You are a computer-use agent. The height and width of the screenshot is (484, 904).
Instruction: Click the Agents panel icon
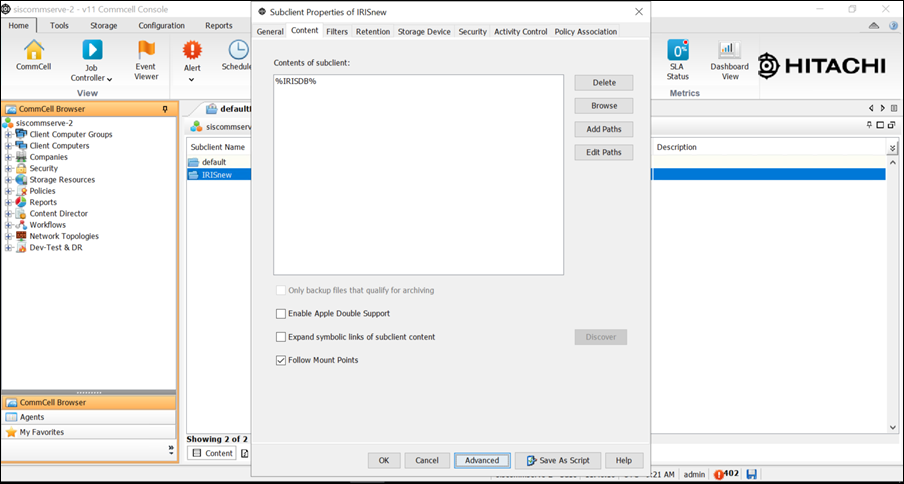[11, 417]
